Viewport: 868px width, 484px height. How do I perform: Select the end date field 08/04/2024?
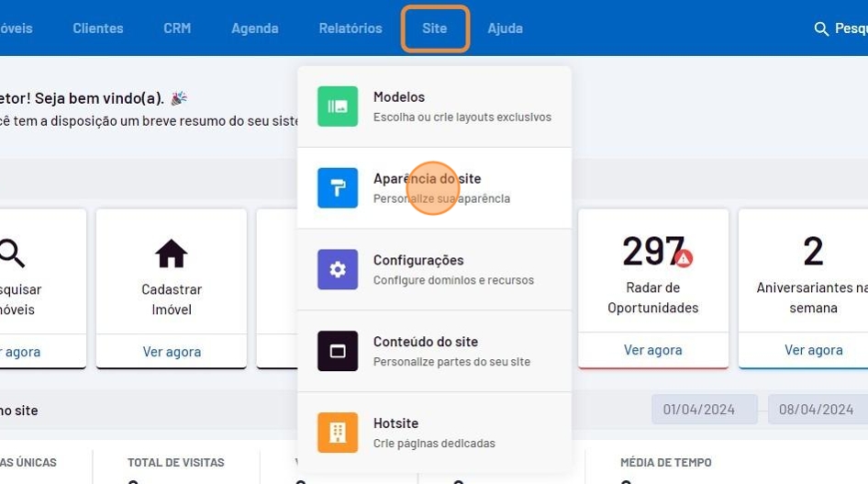point(817,410)
